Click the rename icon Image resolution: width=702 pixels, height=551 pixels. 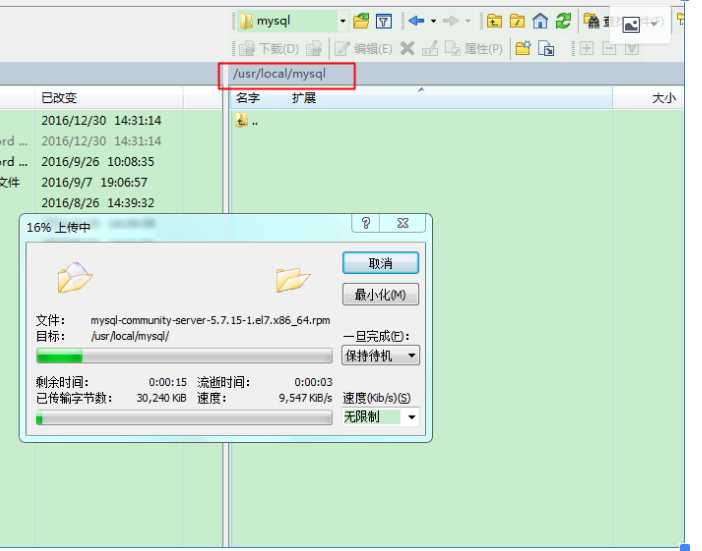point(430,48)
